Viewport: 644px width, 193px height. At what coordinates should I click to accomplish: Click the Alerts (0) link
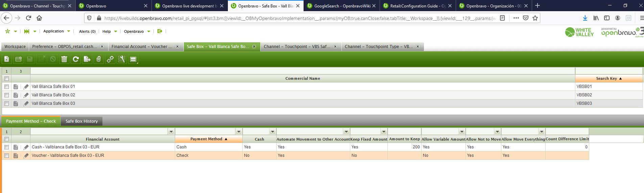(x=87, y=31)
